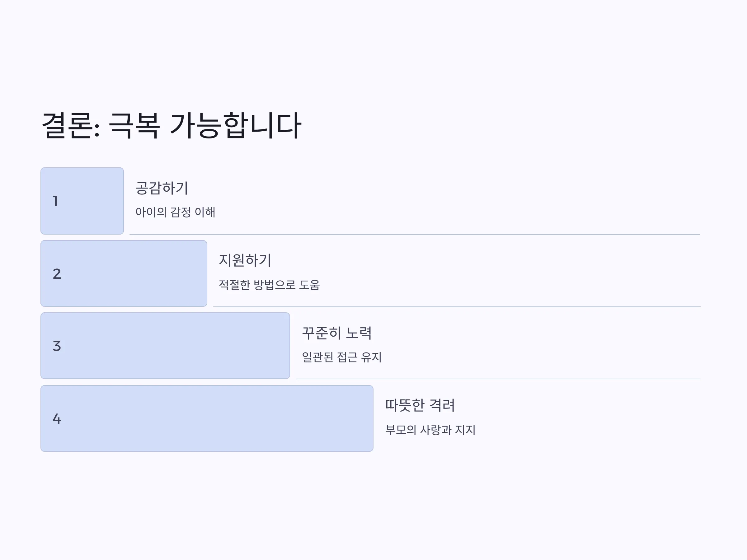Click the 적절한 방법으로 도움 description
Image resolution: width=747 pixels, height=560 pixels.
tap(269, 285)
